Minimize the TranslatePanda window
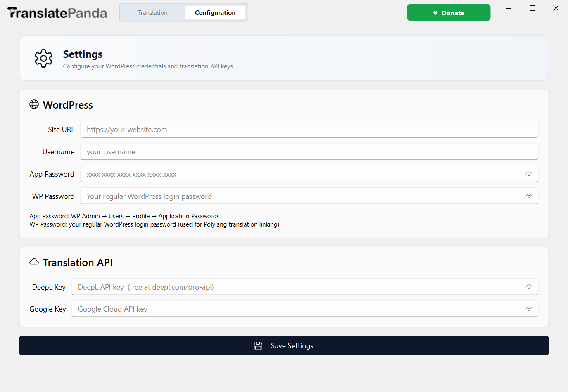Viewport: 568px width, 392px height. (509, 8)
